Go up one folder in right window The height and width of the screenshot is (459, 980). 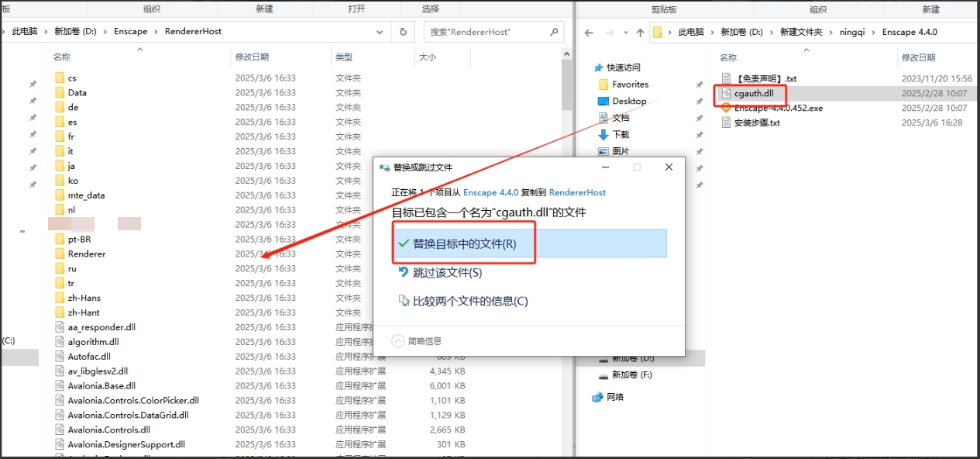[640, 33]
